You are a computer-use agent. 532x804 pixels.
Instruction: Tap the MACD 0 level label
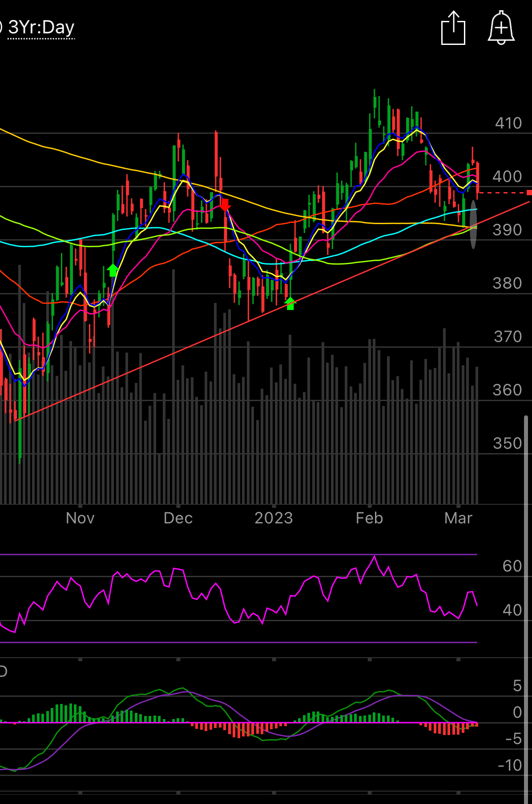pyautogui.click(x=517, y=712)
